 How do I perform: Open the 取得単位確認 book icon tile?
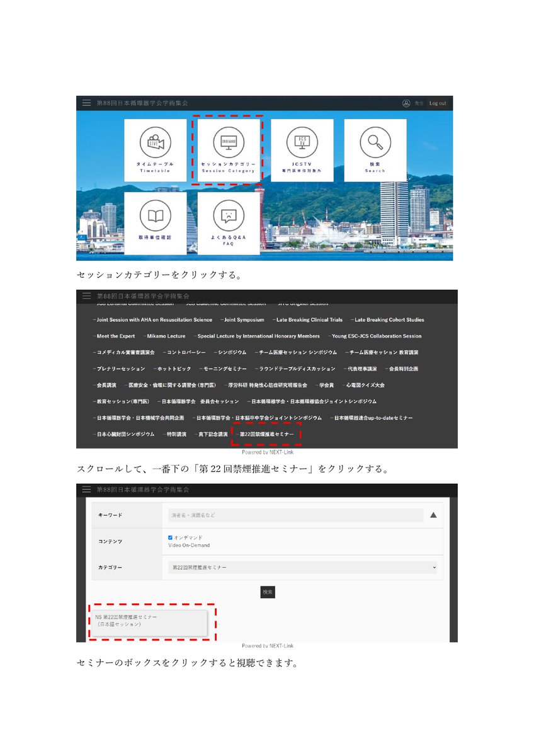[x=155, y=223]
